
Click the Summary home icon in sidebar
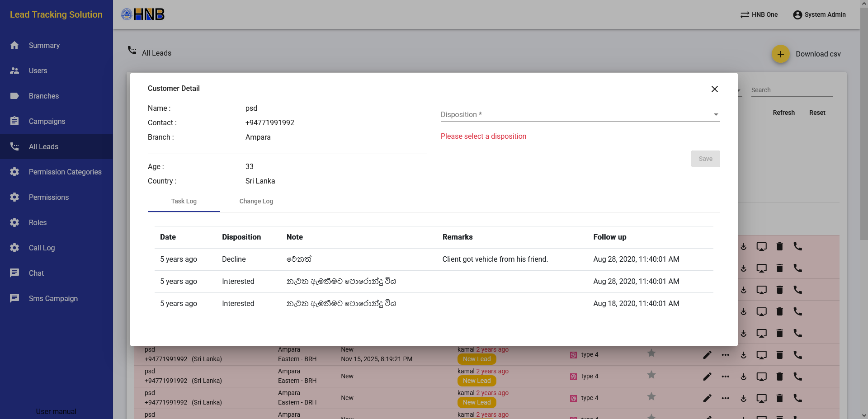click(x=14, y=45)
